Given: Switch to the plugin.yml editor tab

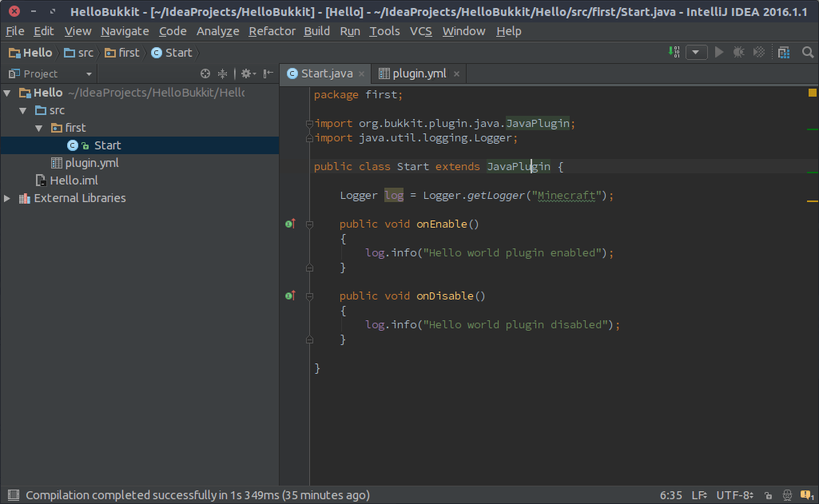Looking at the screenshot, I should (412, 73).
